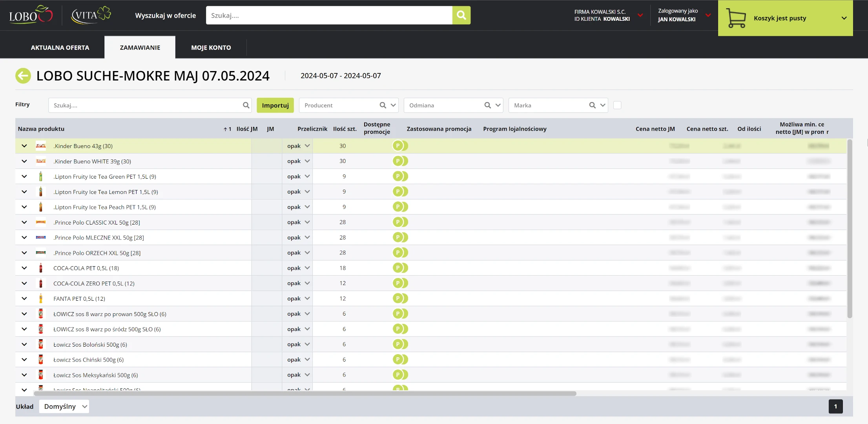868x424 pixels.
Task: Sort by Ilość szt. column header
Action: click(x=345, y=129)
